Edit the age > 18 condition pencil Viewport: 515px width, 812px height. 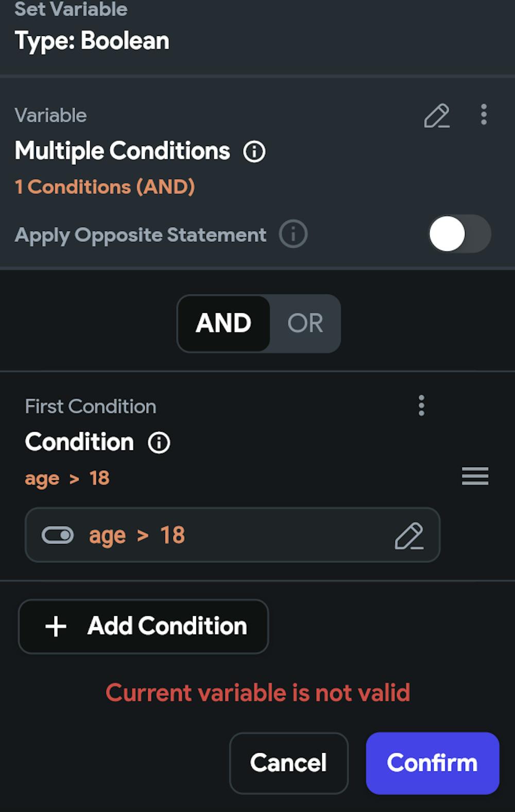click(409, 536)
